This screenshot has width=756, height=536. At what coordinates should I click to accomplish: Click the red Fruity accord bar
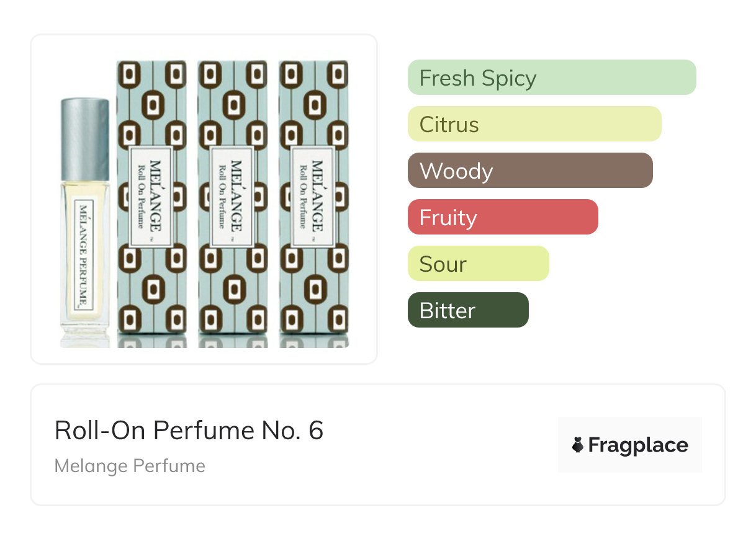pos(502,217)
